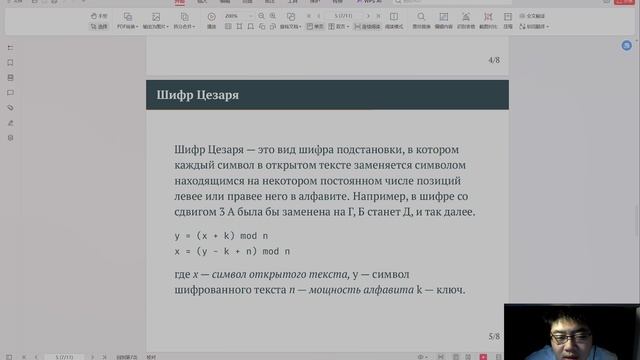Open find and replace tool

click(x=421, y=21)
